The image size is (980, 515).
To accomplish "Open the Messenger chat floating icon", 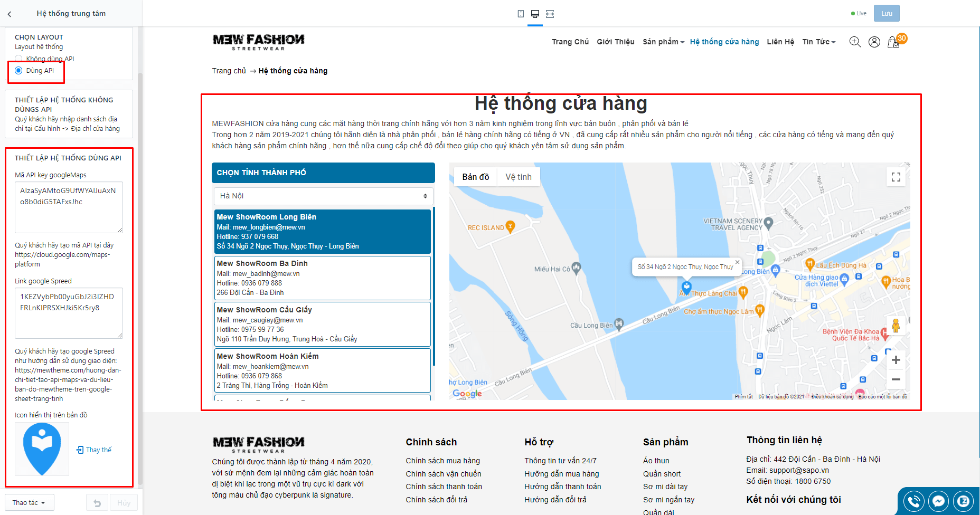I will [x=939, y=501].
